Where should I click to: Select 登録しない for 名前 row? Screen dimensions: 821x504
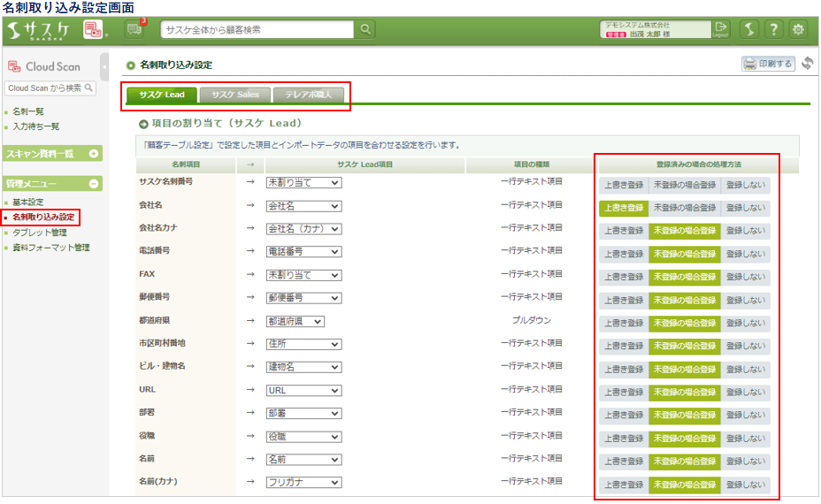tap(746, 461)
